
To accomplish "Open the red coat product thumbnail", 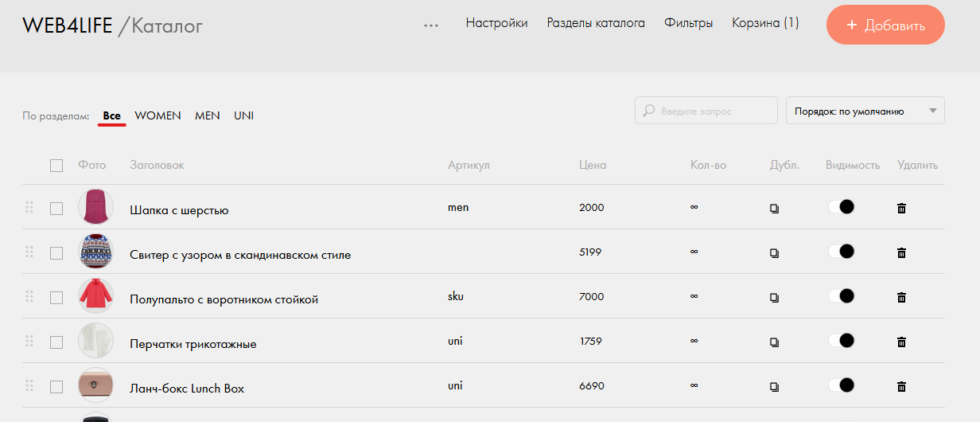I will coord(95,296).
